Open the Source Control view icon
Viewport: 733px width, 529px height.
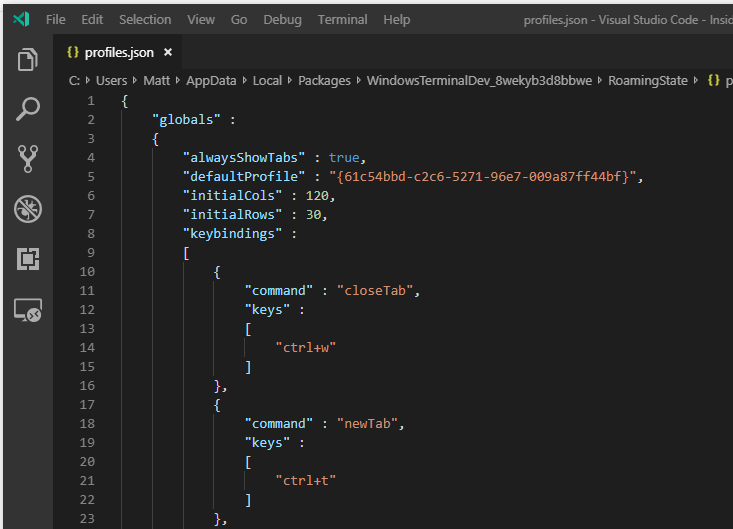[27, 158]
